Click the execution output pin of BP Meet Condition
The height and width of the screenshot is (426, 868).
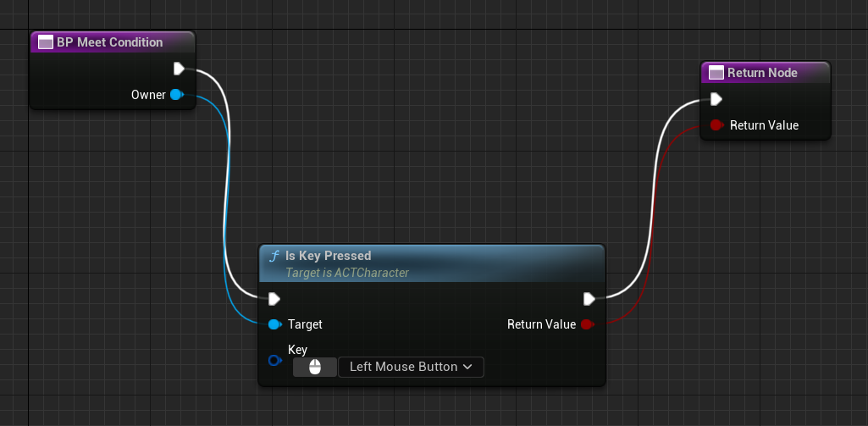tap(179, 69)
